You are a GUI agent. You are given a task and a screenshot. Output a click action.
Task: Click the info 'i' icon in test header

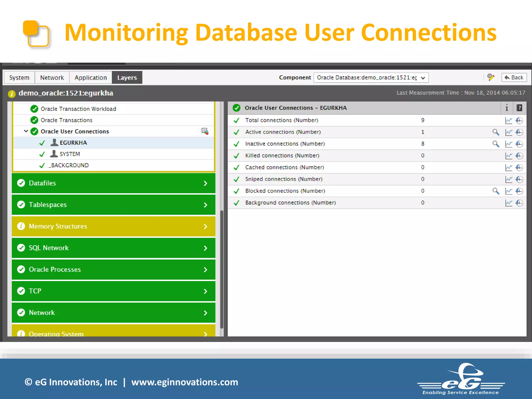[x=507, y=108]
